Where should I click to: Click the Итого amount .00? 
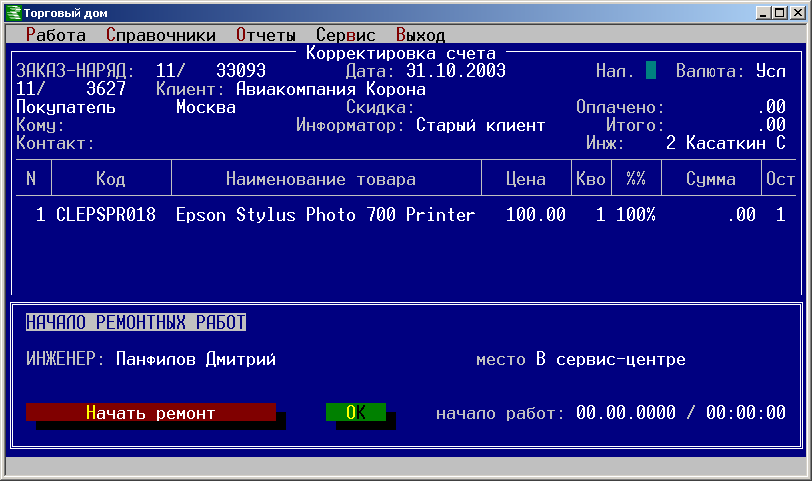(x=771, y=125)
